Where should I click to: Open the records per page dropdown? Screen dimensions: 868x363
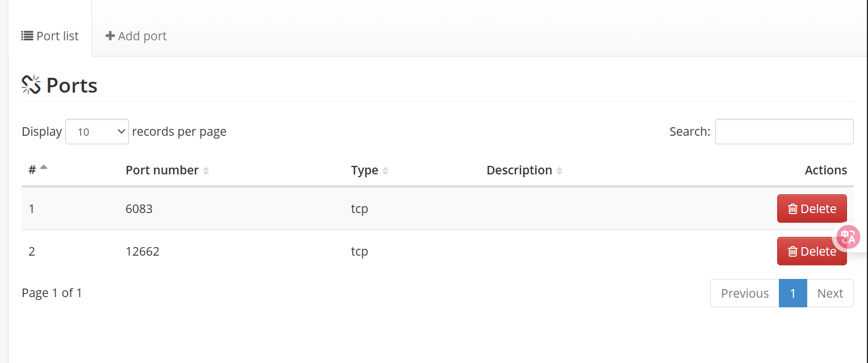(x=97, y=132)
